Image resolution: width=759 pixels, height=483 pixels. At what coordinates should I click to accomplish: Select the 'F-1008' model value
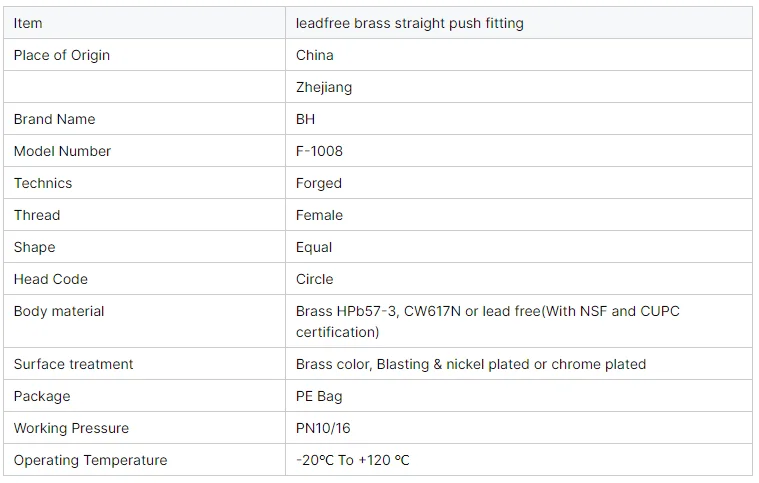[319, 151]
